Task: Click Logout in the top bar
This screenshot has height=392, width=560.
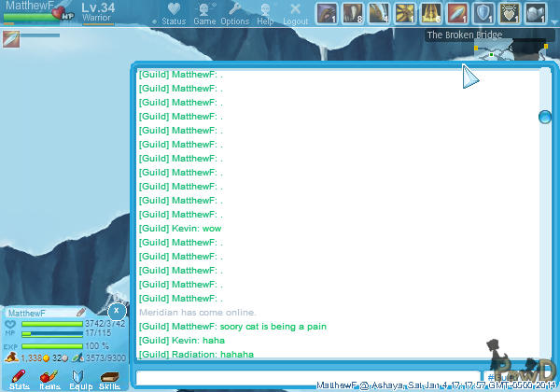Action: point(295,13)
